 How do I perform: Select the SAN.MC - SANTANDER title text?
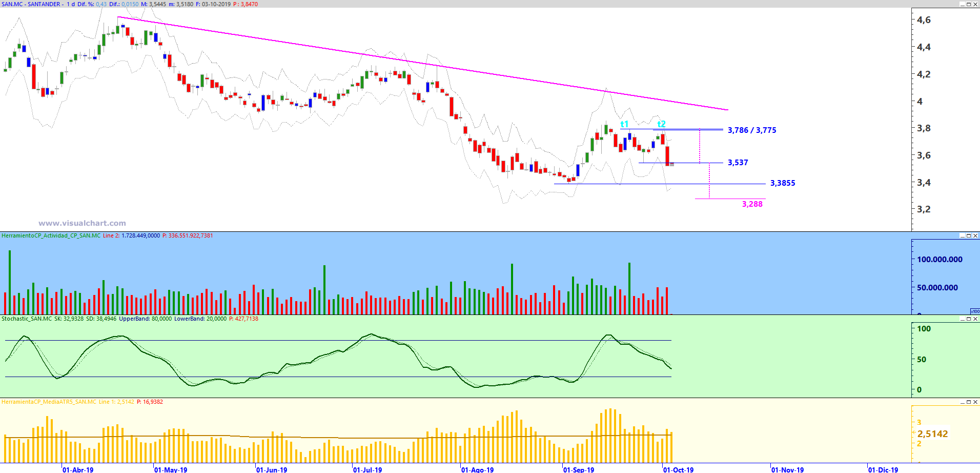tap(31, 4)
